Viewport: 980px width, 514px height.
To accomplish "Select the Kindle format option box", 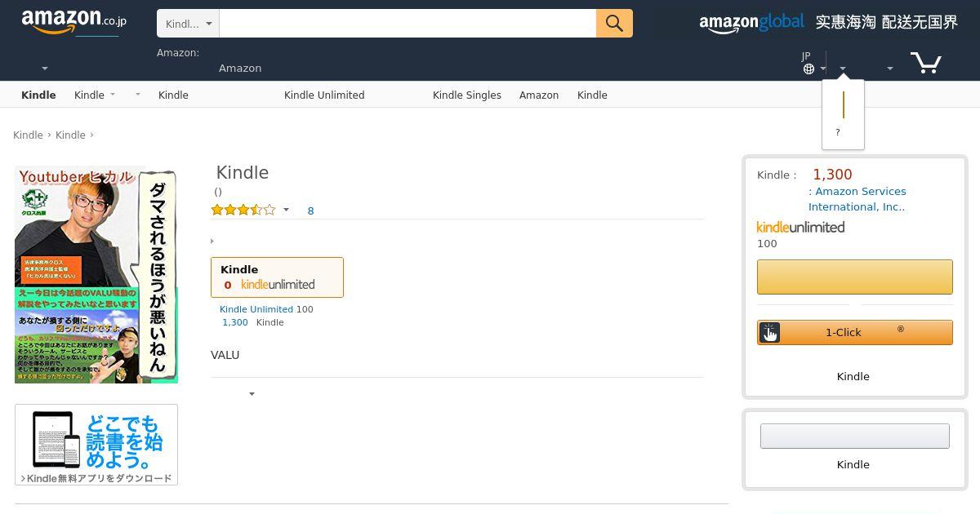I will coord(277,277).
